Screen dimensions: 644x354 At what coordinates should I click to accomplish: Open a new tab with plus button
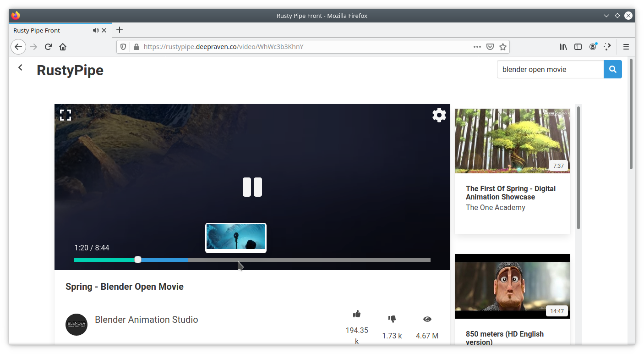[120, 30]
